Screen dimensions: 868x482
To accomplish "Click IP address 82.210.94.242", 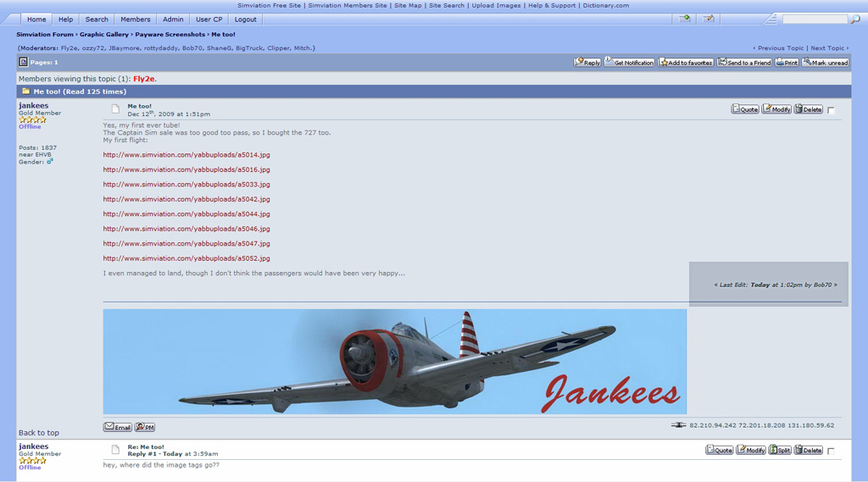I will tap(713, 425).
